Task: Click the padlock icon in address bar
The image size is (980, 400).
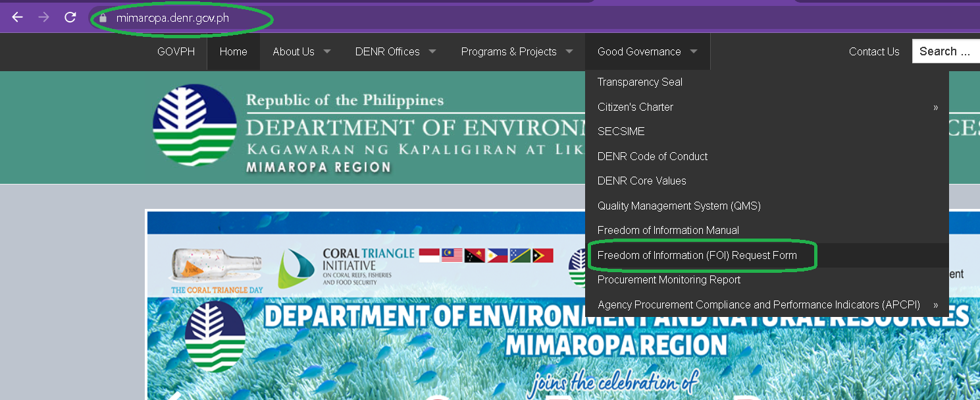Action: (102, 18)
